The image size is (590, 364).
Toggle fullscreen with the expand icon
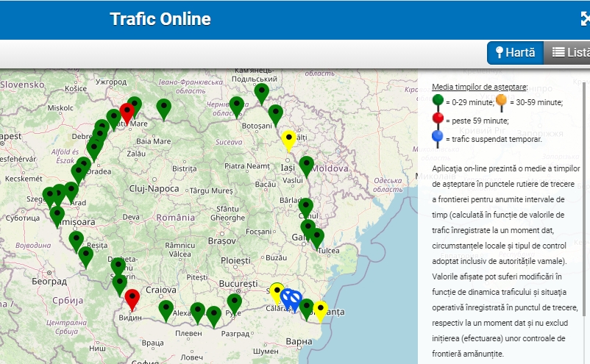(x=584, y=19)
